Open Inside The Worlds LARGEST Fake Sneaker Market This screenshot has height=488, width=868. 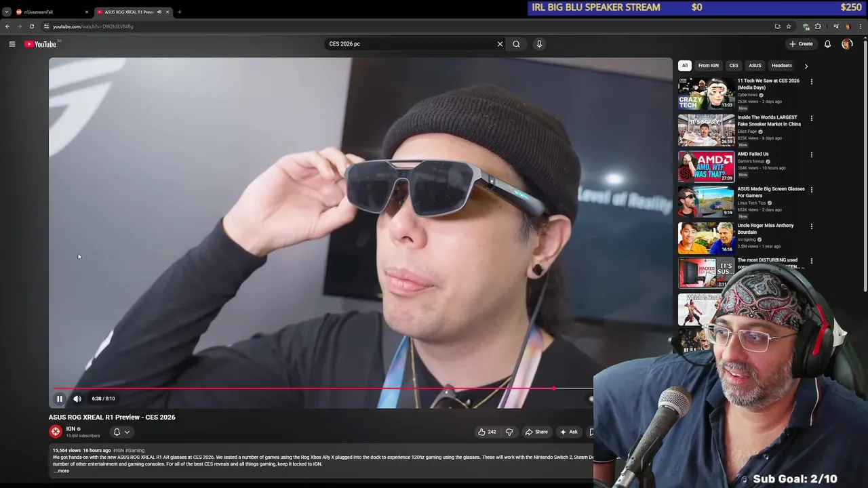point(769,121)
